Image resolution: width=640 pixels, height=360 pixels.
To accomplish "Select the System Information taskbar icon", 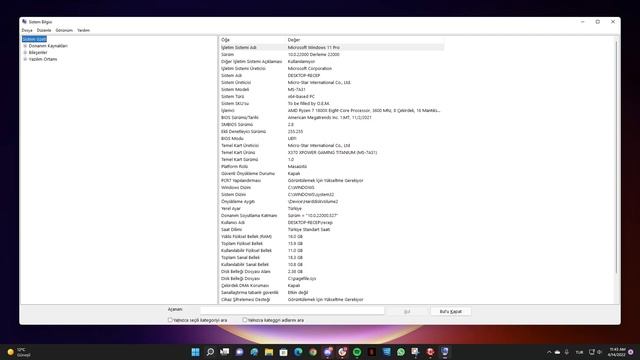I will [444, 352].
